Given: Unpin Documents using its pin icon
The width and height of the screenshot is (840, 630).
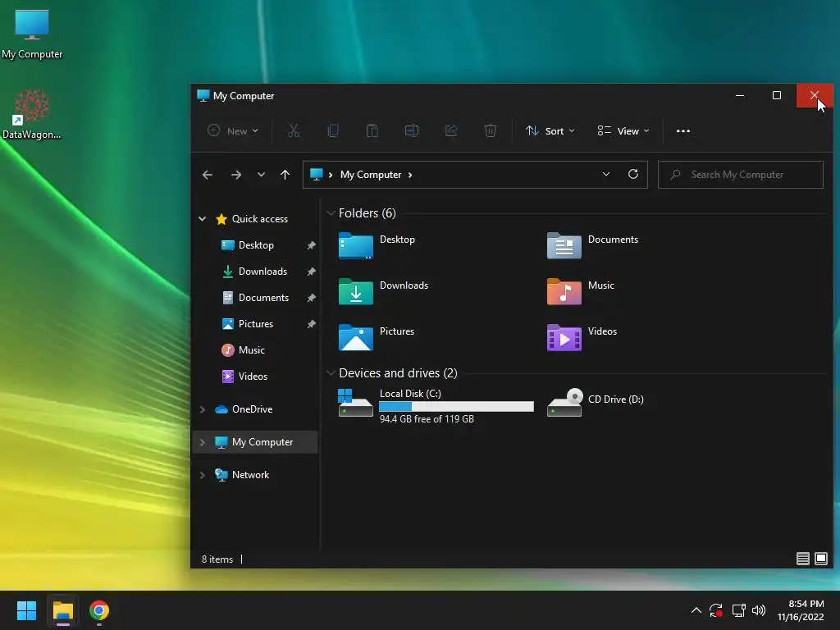Looking at the screenshot, I should pyautogui.click(x=311, y=298).
